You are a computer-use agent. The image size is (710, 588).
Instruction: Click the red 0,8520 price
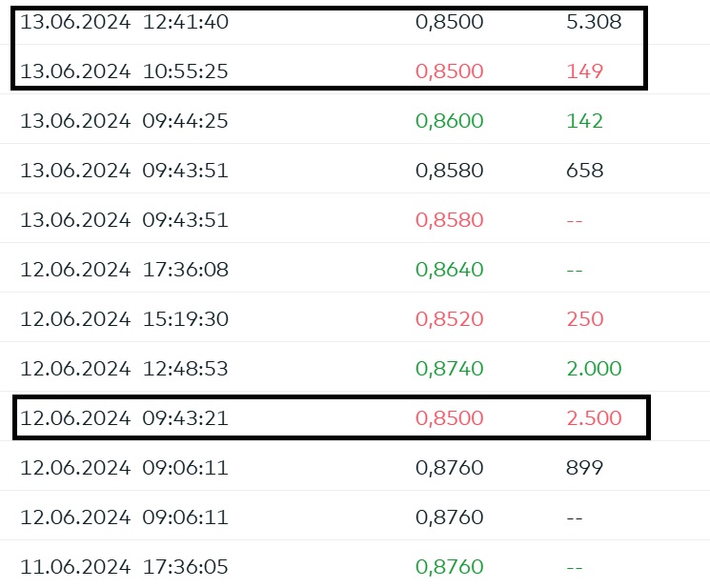pyautogui.click(x=449, y=319)
